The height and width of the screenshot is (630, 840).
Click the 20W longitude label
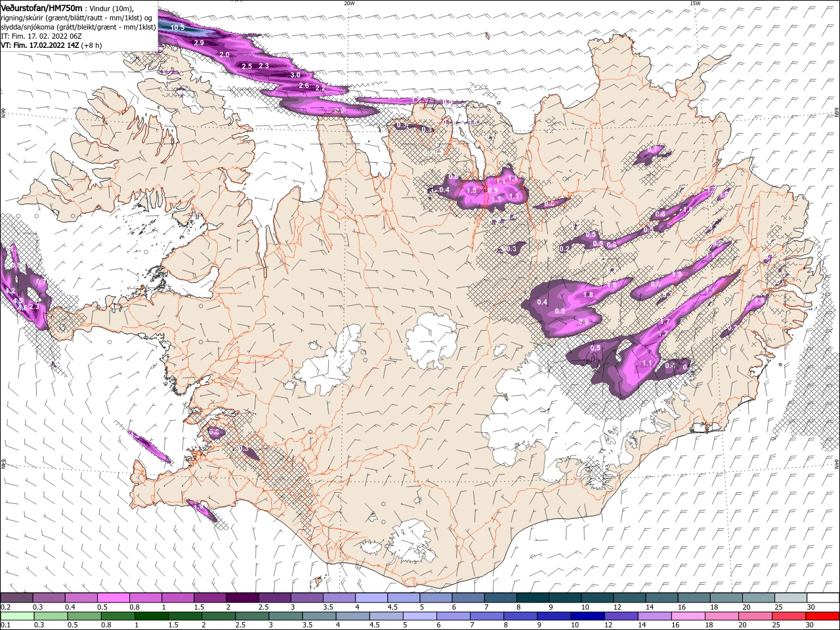(349, 3)
